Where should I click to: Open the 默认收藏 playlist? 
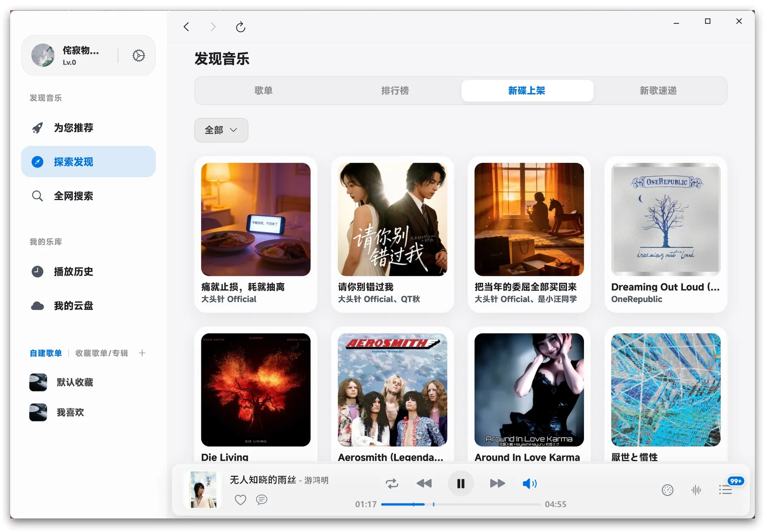(x=75, y=382)
